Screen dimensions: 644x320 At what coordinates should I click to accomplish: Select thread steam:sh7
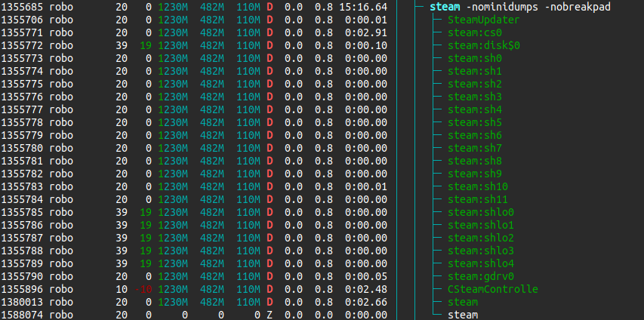475,148
